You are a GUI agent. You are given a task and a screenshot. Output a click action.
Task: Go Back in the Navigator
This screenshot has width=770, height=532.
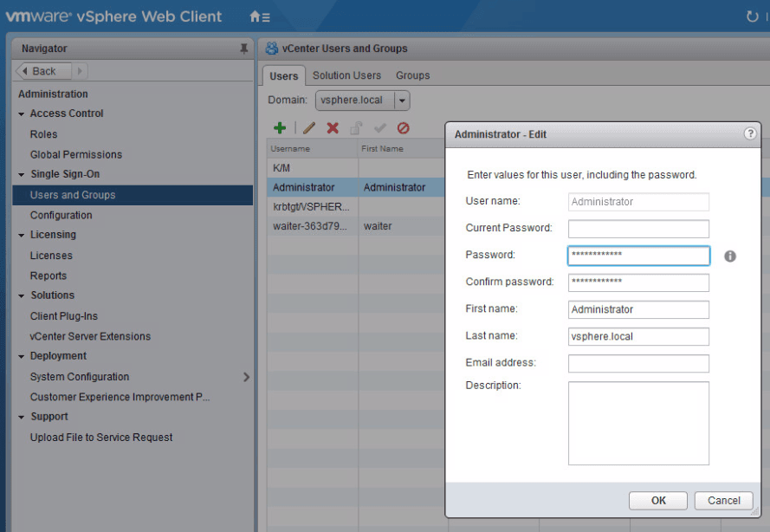click(x=43, y=71)
